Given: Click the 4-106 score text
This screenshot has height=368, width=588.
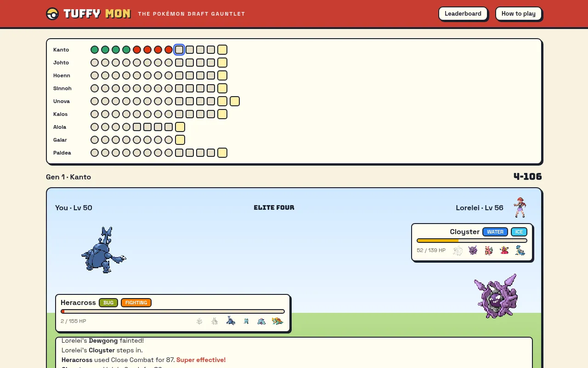Looking at the screenshot, I should pyautogui.click(x=528, y=177).
